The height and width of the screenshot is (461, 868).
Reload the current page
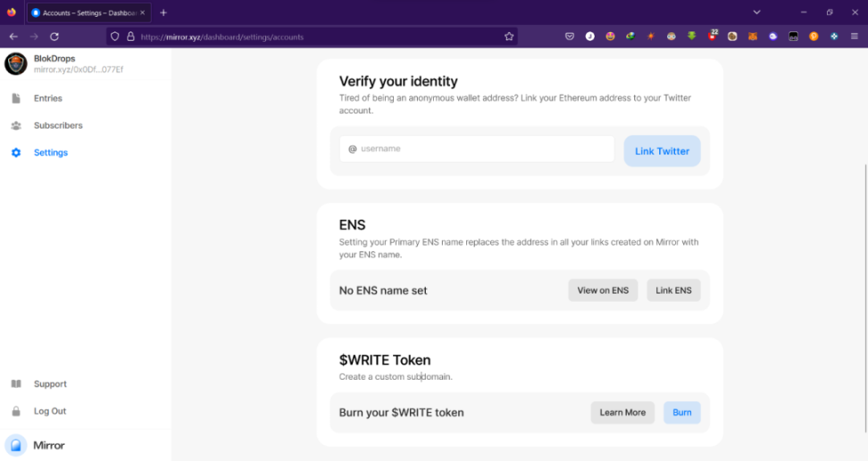tap(54, 37)
